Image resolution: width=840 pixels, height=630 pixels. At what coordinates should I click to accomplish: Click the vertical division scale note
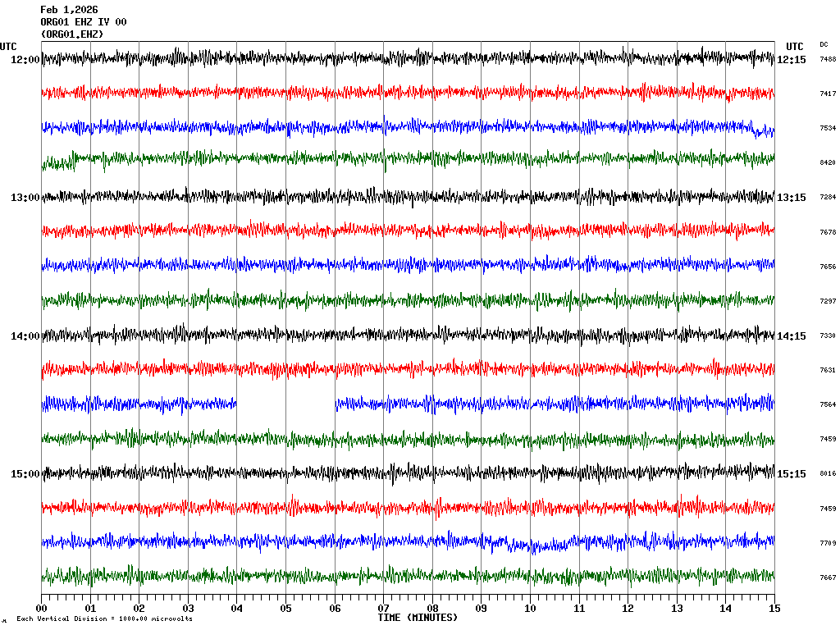(x=104, y=619)
